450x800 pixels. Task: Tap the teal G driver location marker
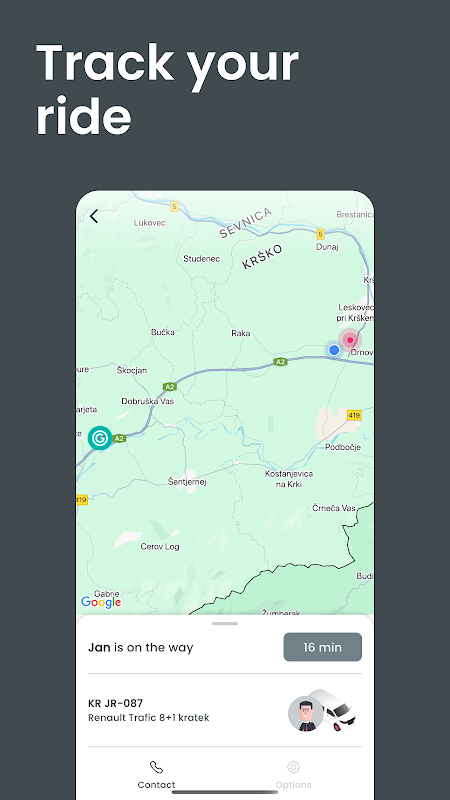[x=100, y=438]
